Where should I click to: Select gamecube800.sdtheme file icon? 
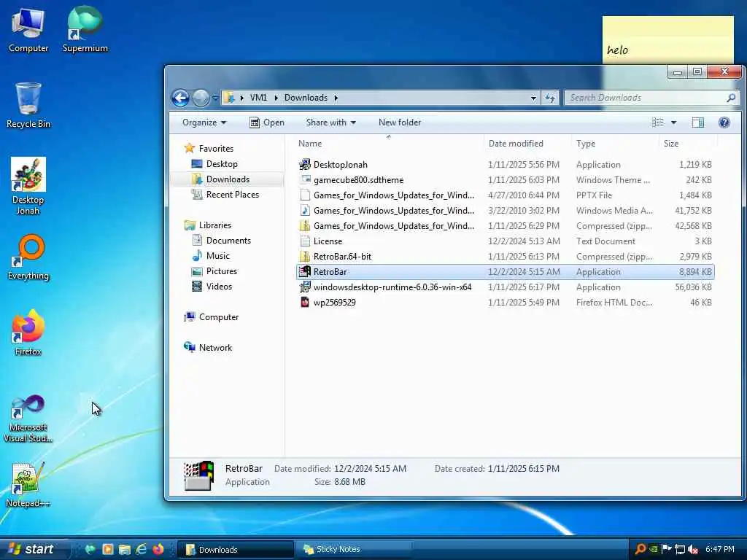[305, 180]
